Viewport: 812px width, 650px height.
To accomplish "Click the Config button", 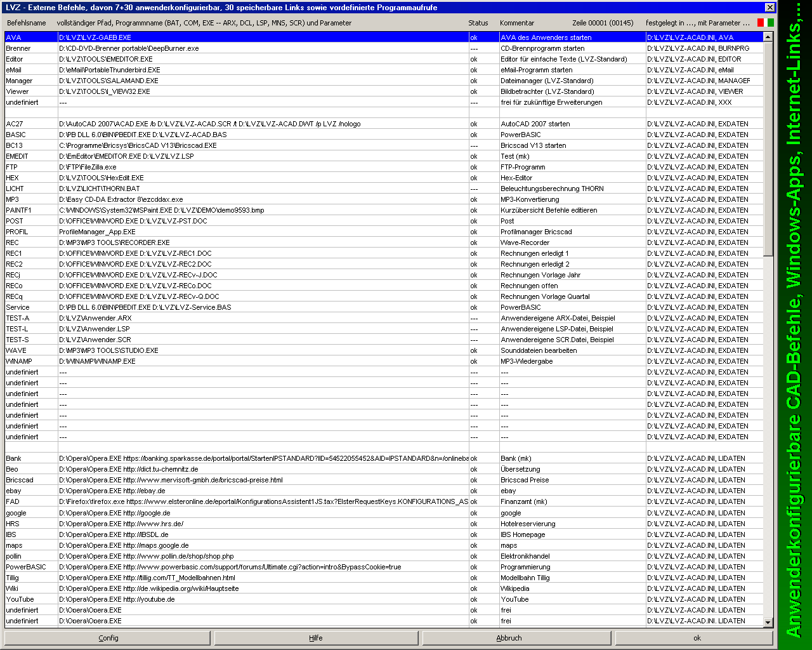I will coord(108,638).
